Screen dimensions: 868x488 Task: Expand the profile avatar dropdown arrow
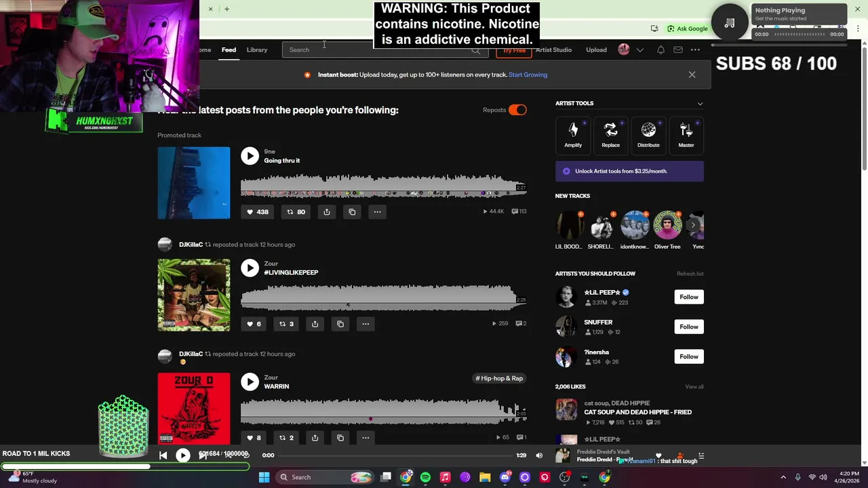click(x=639, y=49)
